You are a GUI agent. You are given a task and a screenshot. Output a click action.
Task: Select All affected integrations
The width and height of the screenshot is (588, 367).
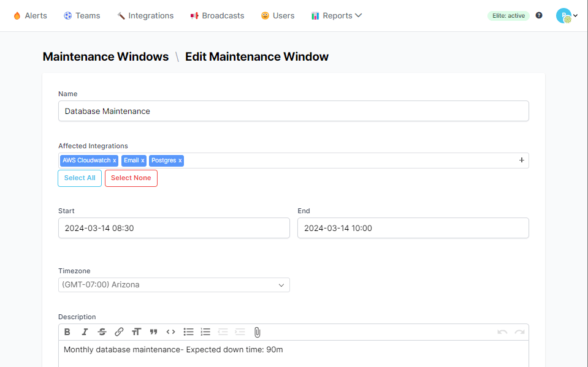tap(79, 178)
